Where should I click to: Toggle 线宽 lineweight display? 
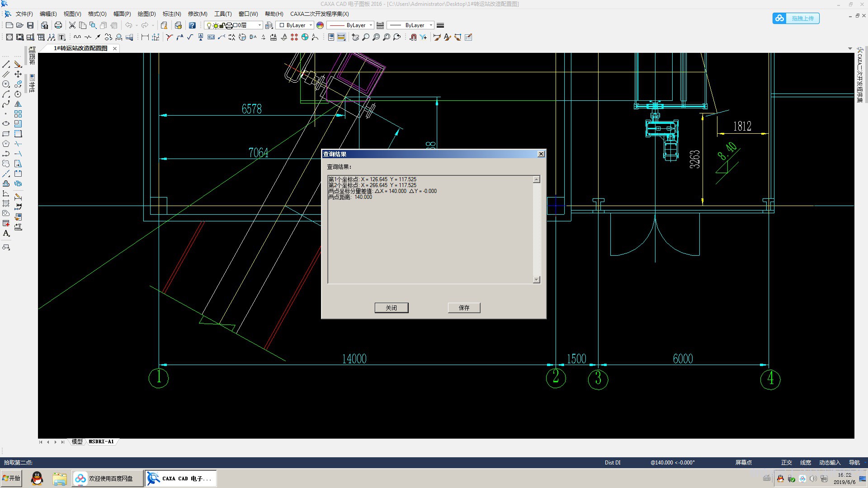click(805, 462)
